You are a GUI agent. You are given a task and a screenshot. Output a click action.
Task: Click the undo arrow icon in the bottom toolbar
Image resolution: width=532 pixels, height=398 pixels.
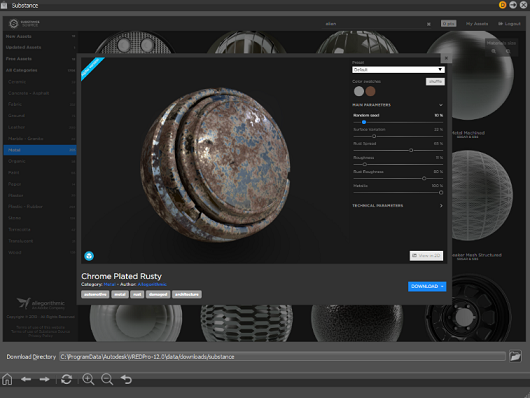point(126,379)
